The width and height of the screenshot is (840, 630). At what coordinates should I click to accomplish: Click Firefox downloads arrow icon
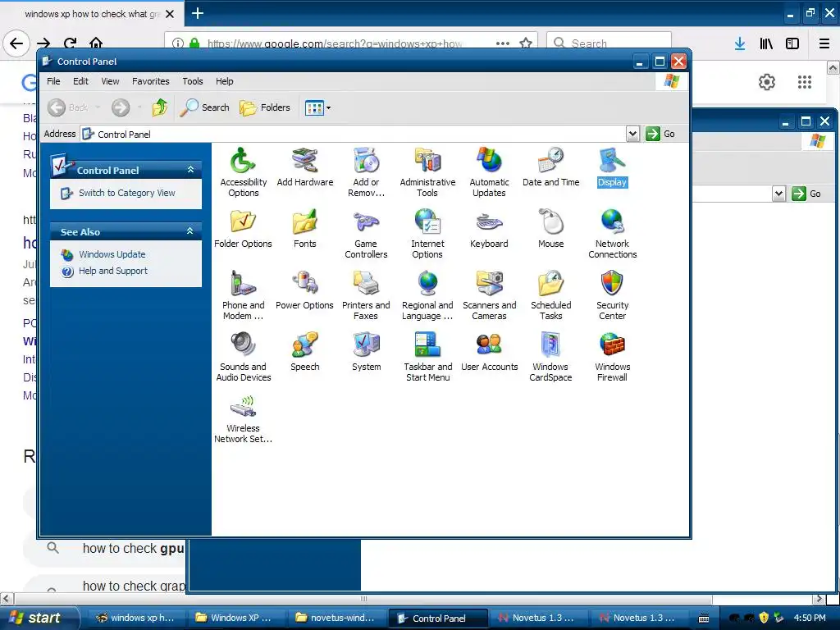pos(740,43)
